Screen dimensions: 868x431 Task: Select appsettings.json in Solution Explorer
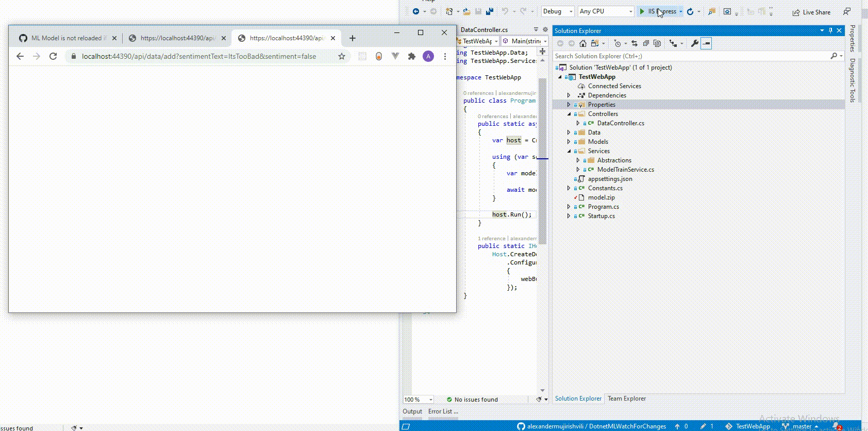pyautogui.click(x=610, y=179)
